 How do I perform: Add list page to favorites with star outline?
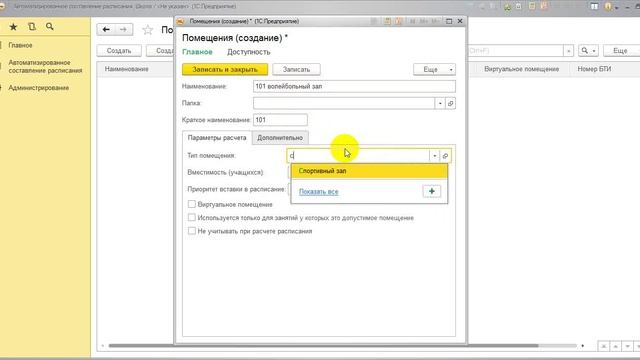point(147,30)
